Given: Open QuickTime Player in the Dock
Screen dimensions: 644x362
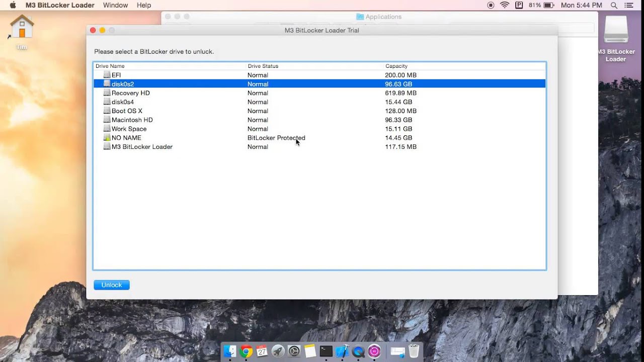Looking at the screenshot, I should 358,351.
